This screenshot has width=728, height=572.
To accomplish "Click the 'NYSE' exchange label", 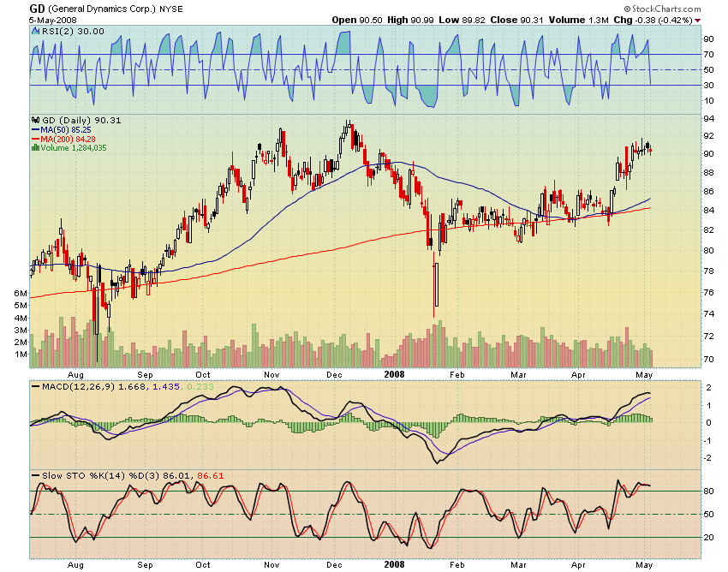I will click(x=171, y=9).
